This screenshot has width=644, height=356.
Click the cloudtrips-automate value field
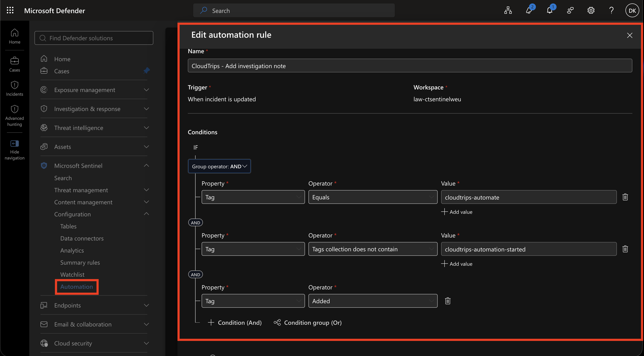[x=529, y=197]
